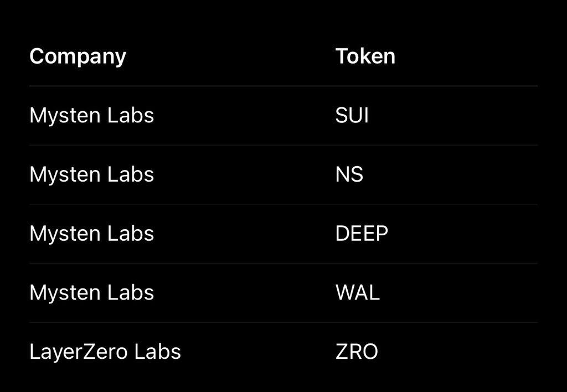Select the SUI token cell
567x392 pixels.
pyautogui.click(x=352, y=116)
